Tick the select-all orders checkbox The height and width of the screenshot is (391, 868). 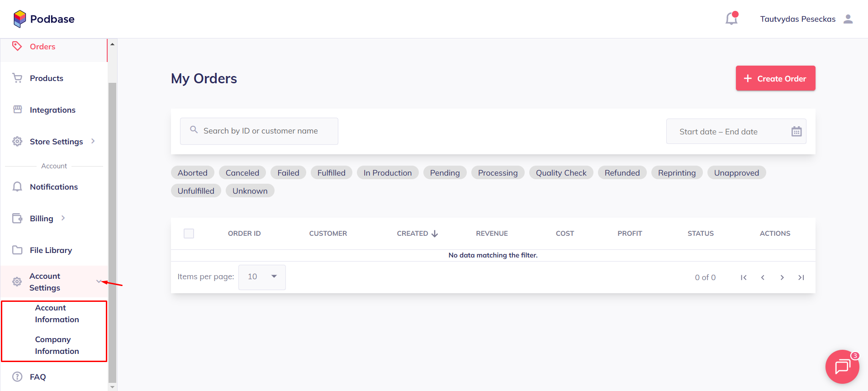tap(189, 234)
